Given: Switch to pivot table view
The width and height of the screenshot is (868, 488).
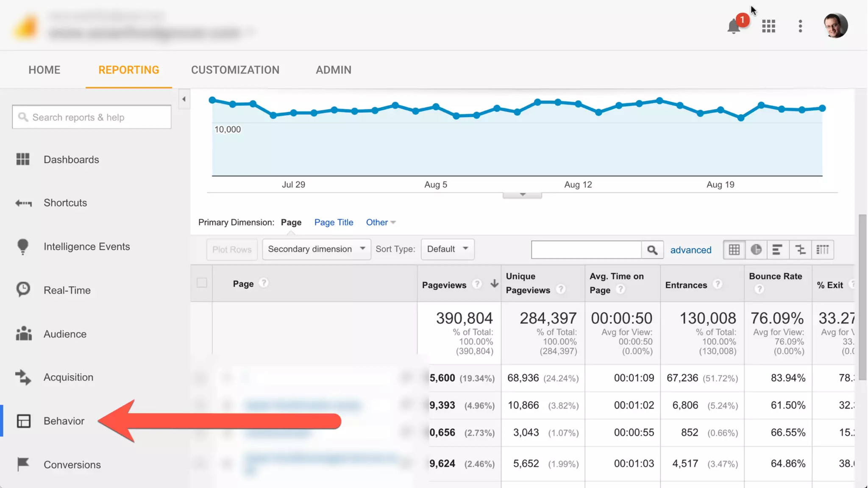Looking at the screenshot, I should [823, 250].
